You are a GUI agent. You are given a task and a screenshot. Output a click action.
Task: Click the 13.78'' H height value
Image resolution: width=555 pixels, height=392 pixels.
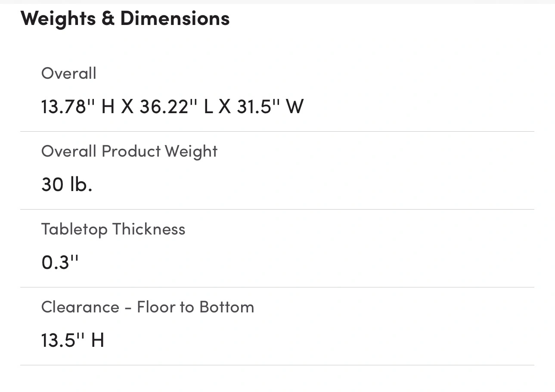tap(78, 106)
